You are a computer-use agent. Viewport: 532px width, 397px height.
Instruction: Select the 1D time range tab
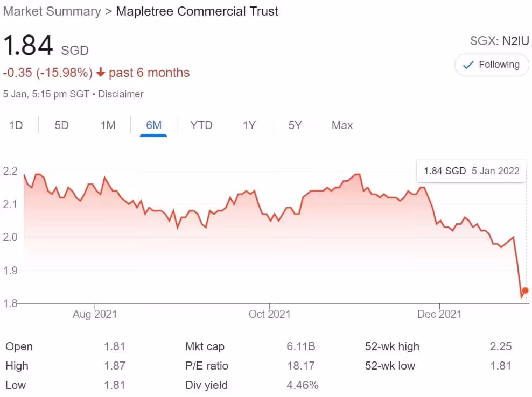tap(16, 125)
